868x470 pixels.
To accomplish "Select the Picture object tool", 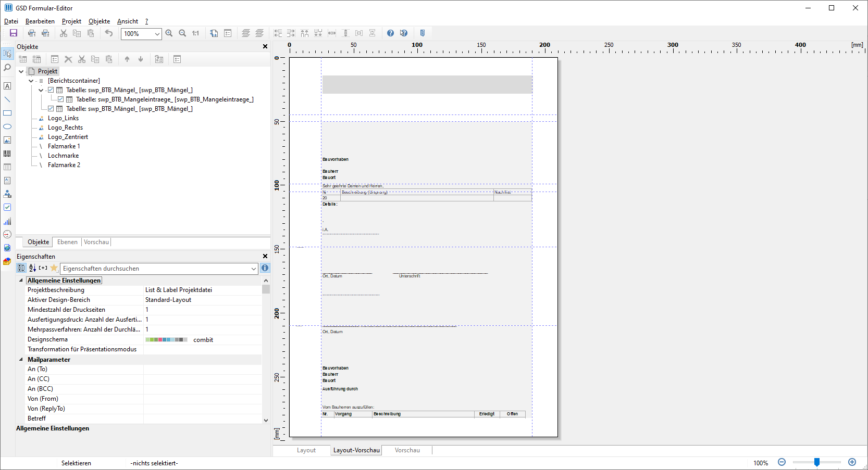I will pyautogui.click(x=7, y=140).
